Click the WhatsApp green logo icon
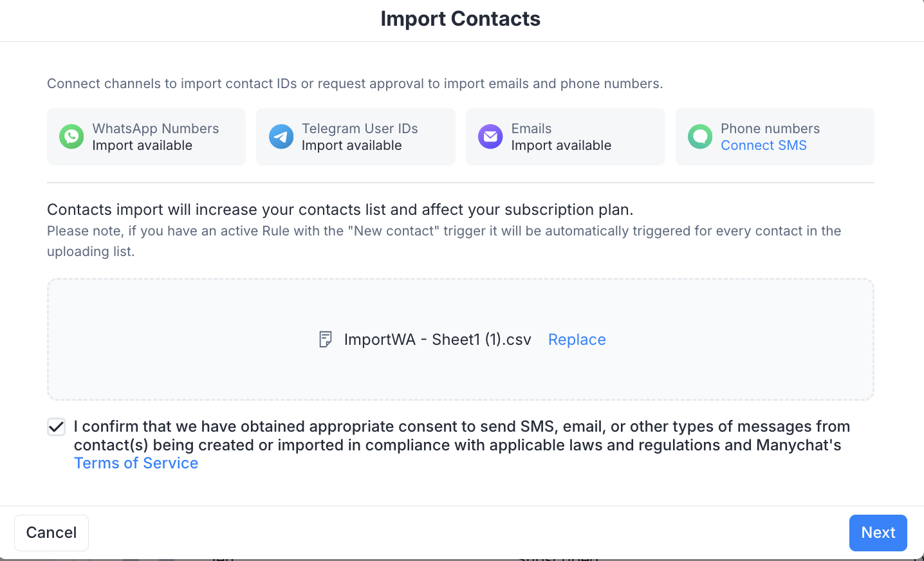 point(71,136)
